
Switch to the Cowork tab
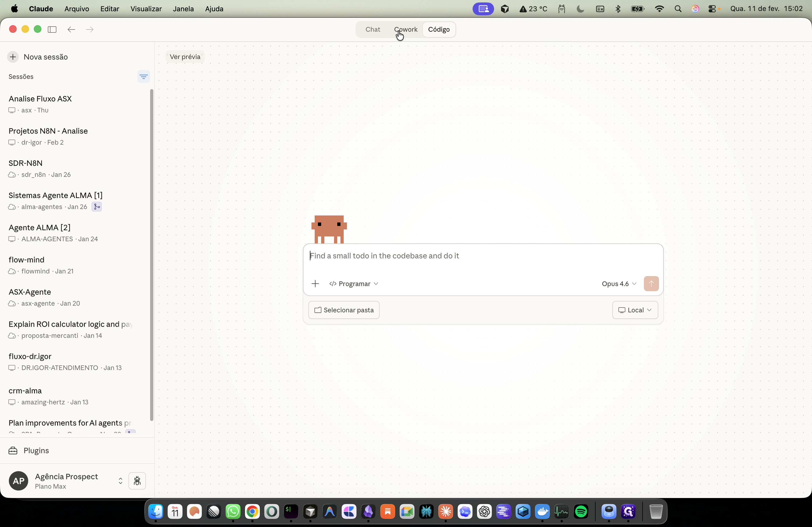point(405,29)
